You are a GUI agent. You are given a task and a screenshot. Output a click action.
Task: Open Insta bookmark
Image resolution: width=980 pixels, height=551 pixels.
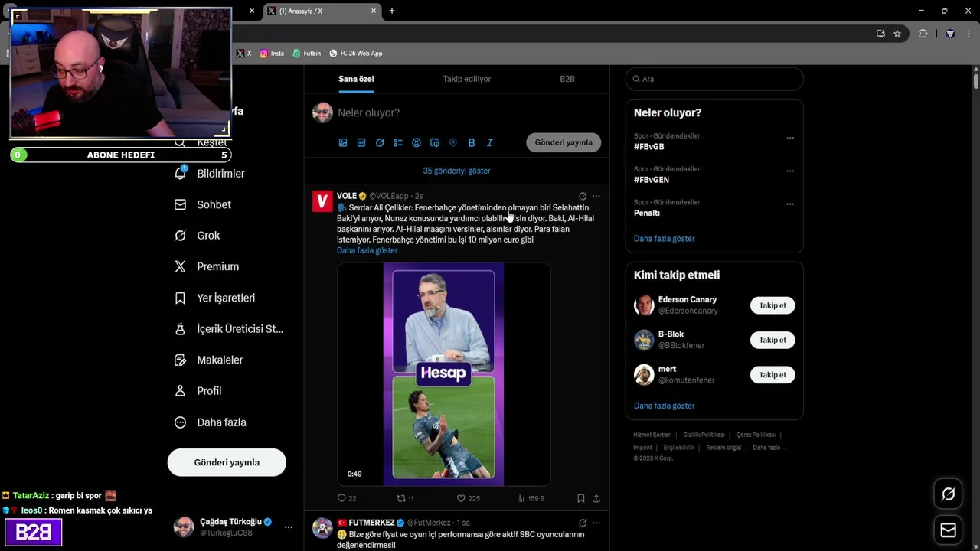point(272,54)
